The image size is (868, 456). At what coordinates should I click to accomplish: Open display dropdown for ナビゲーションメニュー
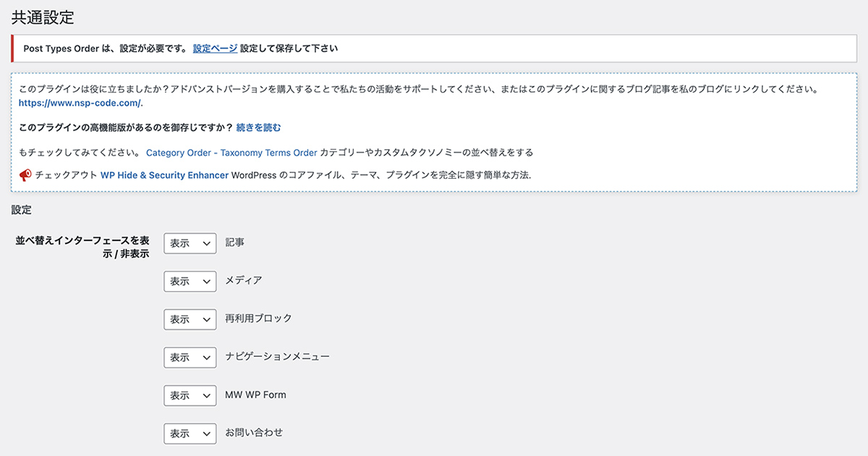(x=190, y=357)
